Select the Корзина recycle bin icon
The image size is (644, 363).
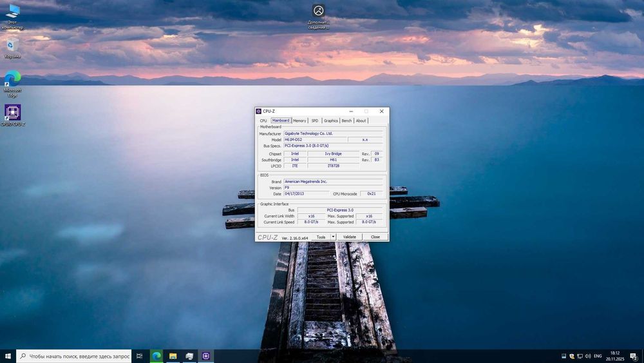tap(12, 48)
